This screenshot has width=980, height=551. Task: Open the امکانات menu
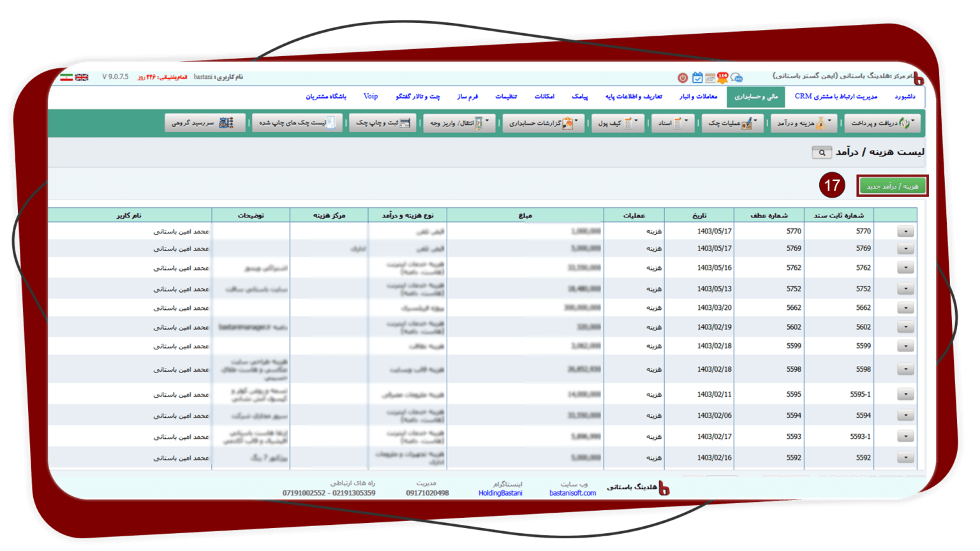click(544, 96)
